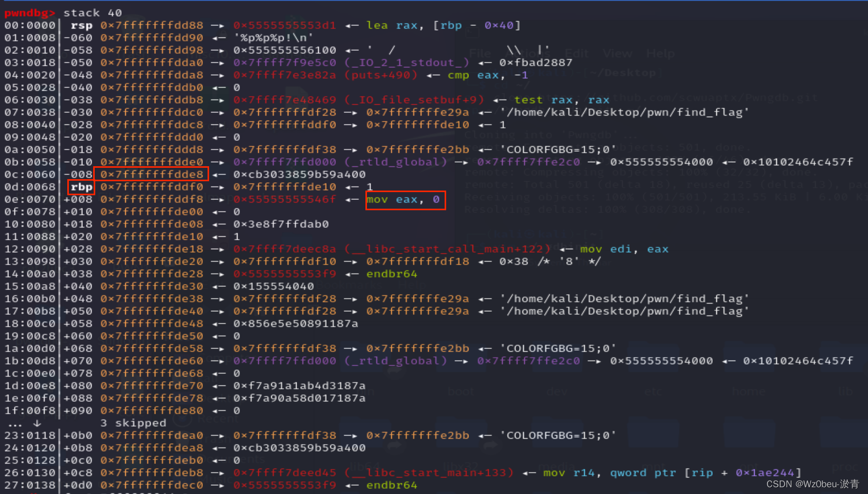Click the red-boxed rbp register label
Screen dimensions: 868x494
coord(81,187)
